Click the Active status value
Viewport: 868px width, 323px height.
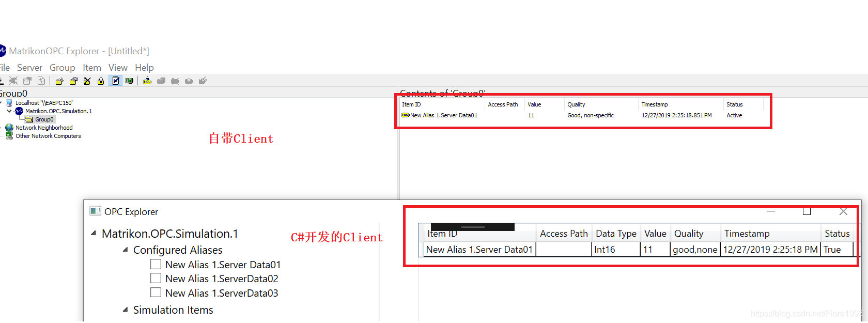point(734,115)
